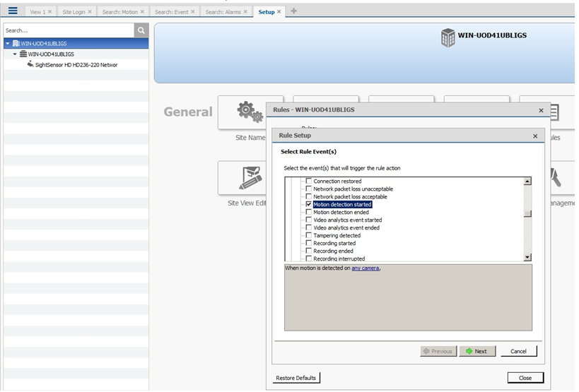Image resolution: width=579 pixels, height=392 pixels.
Task: Click Cancel in Rule Setup
Action: click(x=518, y=351)
